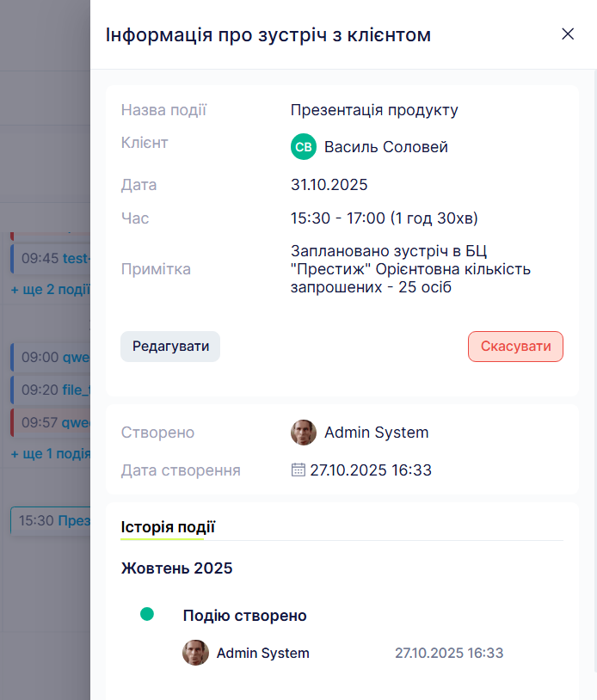Select the Історія події tab

[168, 527]
